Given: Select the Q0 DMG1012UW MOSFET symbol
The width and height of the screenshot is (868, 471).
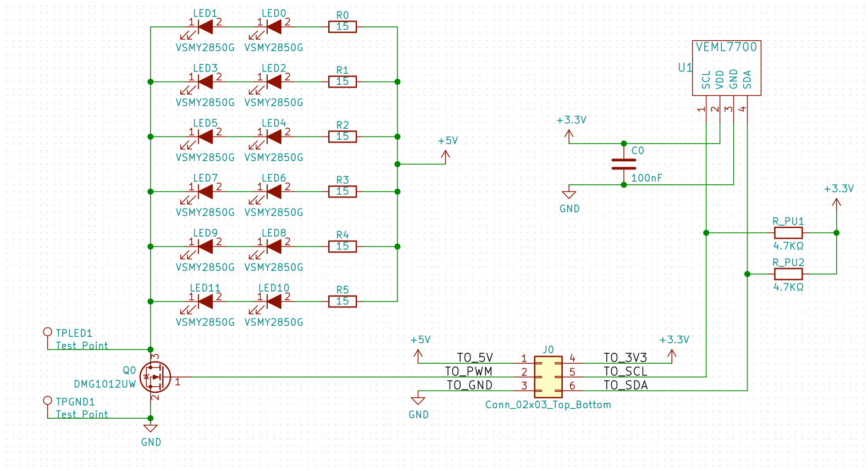Looking at the screenshot, I should [155, 377].
